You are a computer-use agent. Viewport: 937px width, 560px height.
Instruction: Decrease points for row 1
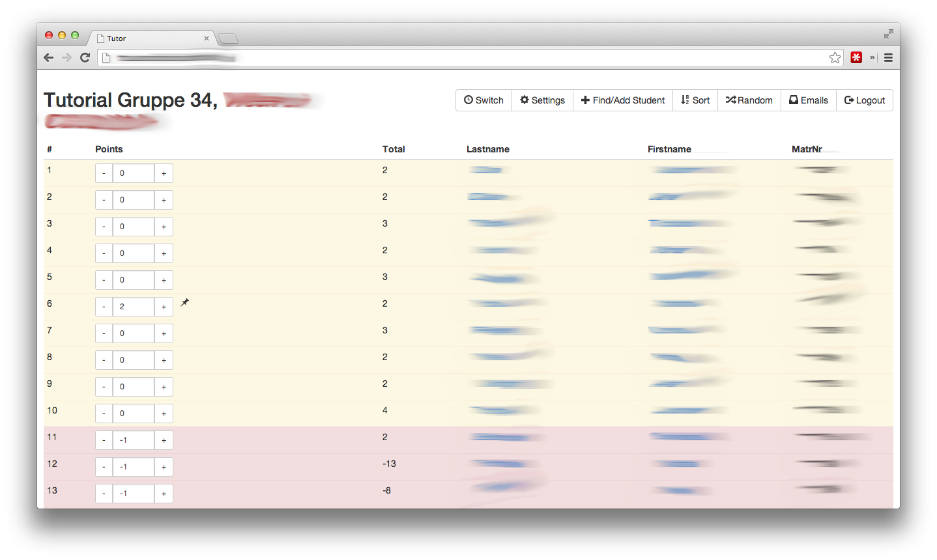coord(104,173)
